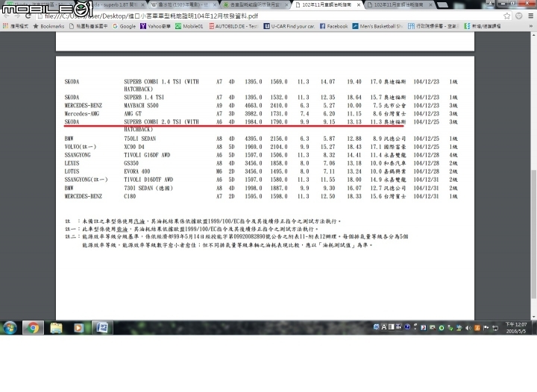Click the extension icon beside the star
Screen dimensions: 537x392
519,16
